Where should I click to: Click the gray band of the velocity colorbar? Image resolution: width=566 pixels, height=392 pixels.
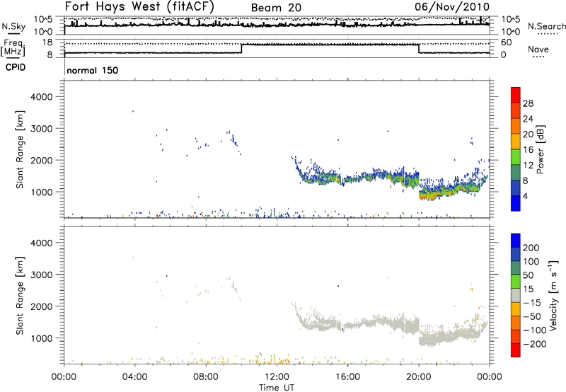tap(516, 295)
